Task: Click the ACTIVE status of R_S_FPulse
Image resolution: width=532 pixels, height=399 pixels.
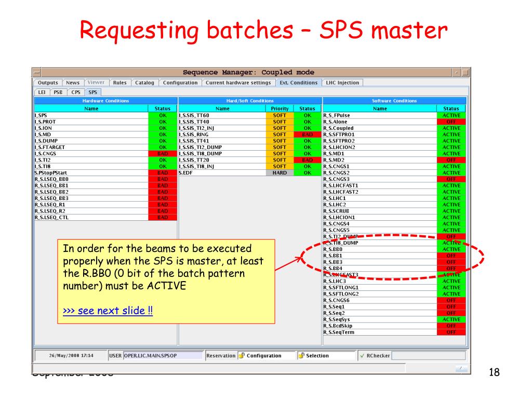Action: (x=451, y=115)
